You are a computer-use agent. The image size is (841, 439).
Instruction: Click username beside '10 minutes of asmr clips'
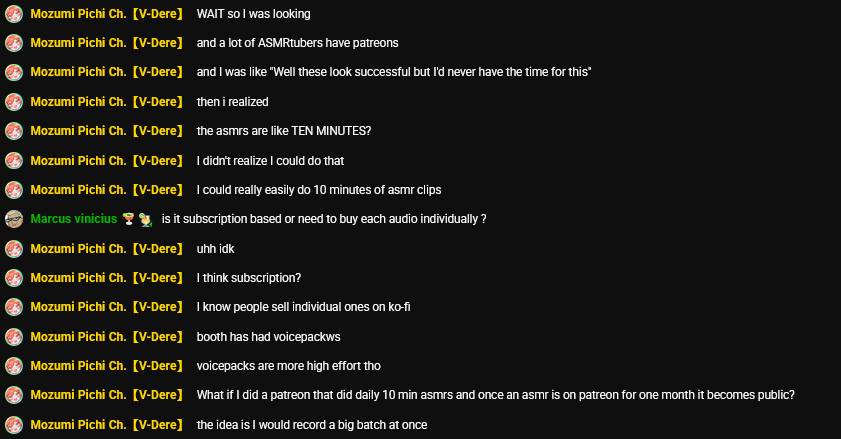tap(78, 190)
